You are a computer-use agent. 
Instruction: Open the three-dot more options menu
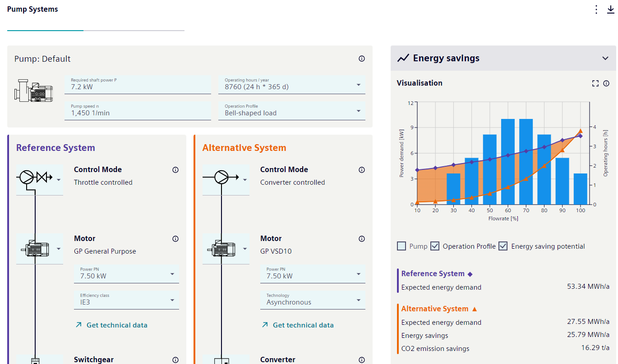(x=596, y=9)
